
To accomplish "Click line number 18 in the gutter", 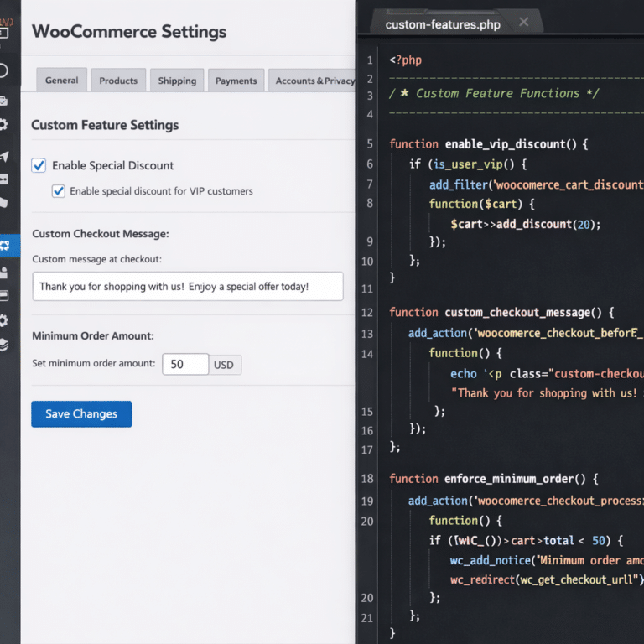I will pyautogui.click(x=367, y=479).
